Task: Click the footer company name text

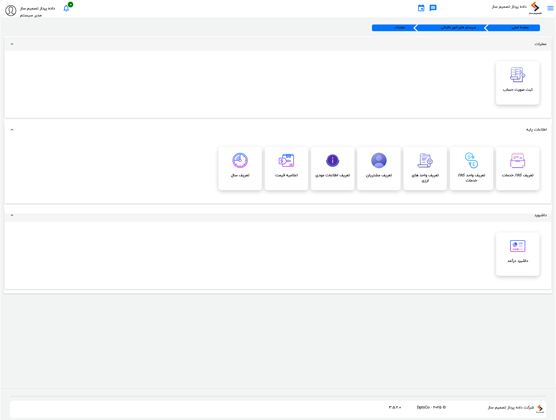Action: click(x=511, y=408)
